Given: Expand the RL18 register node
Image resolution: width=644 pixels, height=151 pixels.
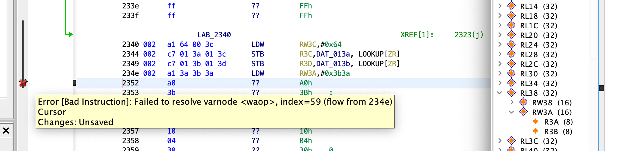Looking at the screenshot, I should click(x=500, y=16).
